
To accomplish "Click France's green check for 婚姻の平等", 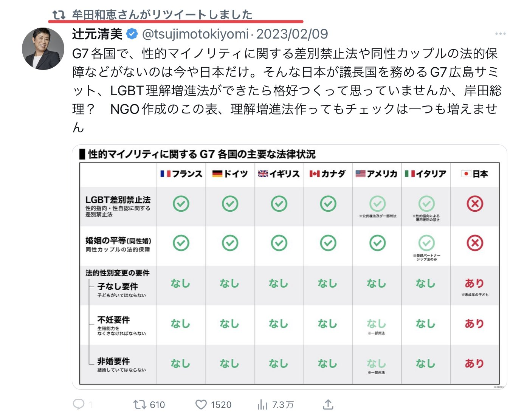I will pos(181,243).
